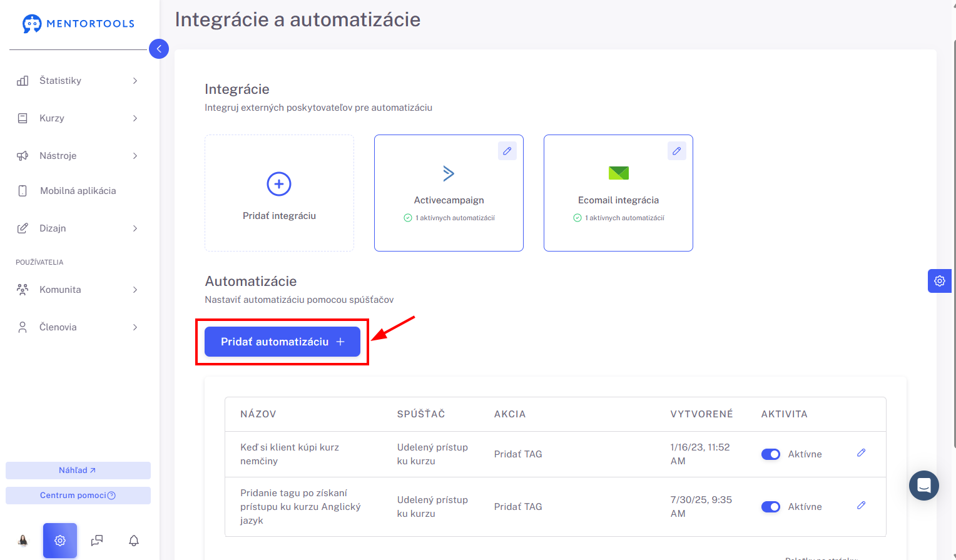
Task: Edit the 'Keď si klient kúpi kurz nemčiny' automation
Action: coord(862,453)
